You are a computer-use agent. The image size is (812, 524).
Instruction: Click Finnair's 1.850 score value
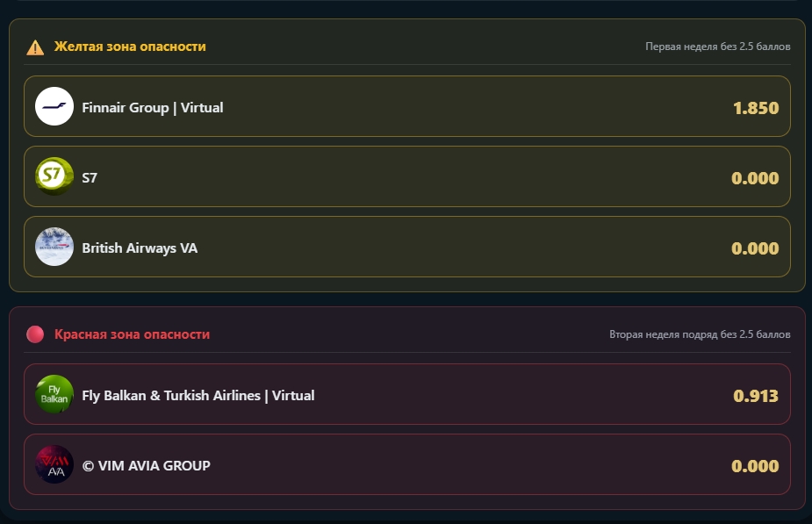755,108
